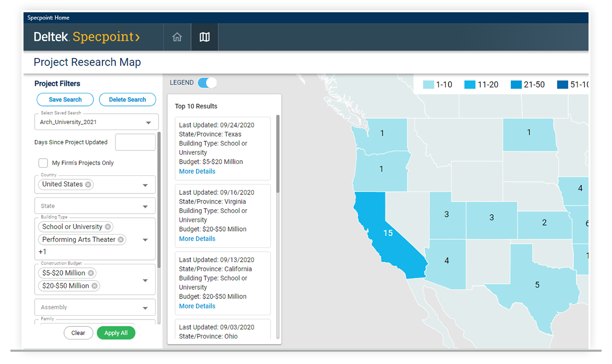Image resolution: width=612 pixels, height=364 pixels.
Task: Remove the $20-$50 Million budget chip
Action: pyautogui.click(x=95, y=286)
